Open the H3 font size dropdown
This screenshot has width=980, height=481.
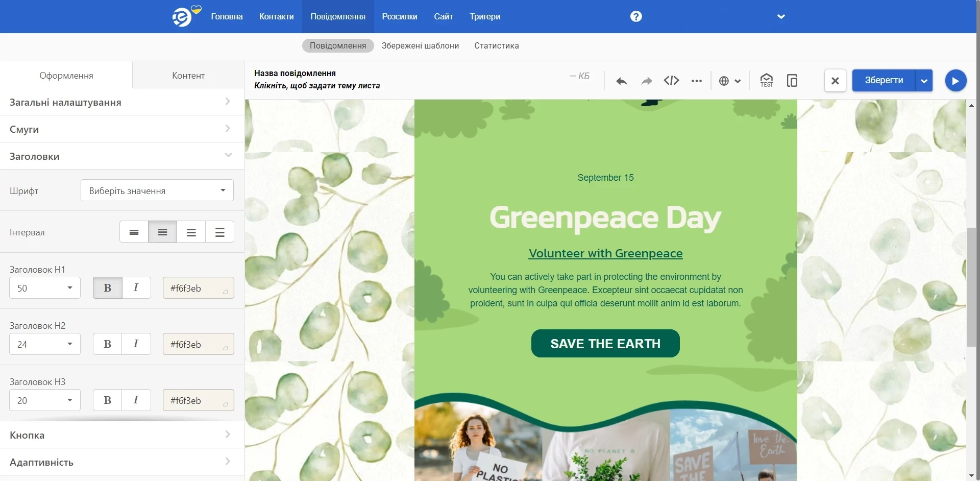pyautogui.click(x=45, y=400)
